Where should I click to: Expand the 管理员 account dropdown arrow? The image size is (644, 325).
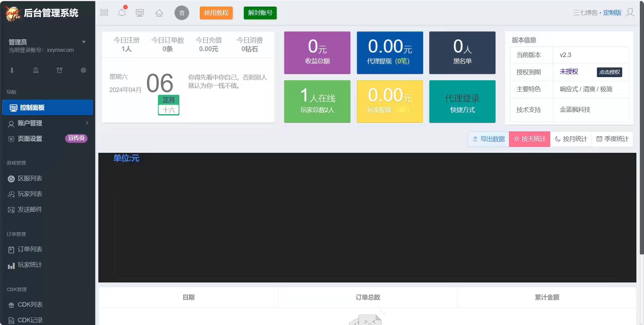point(84,42)
